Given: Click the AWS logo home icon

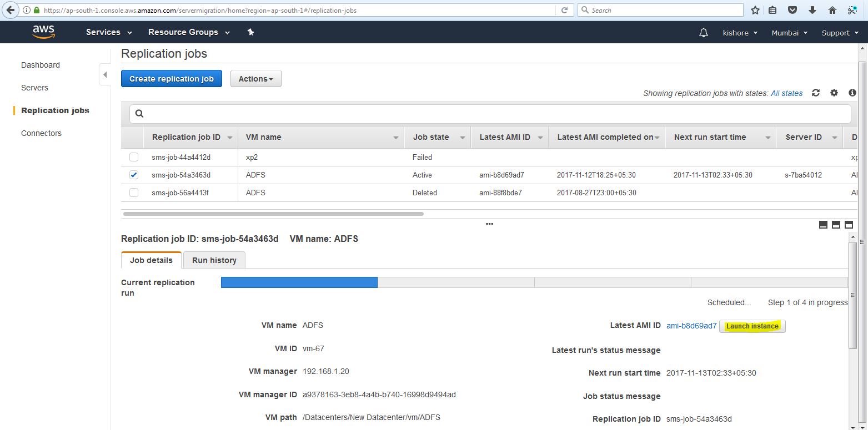Looking at the screenshot, I should pos(43,32).
